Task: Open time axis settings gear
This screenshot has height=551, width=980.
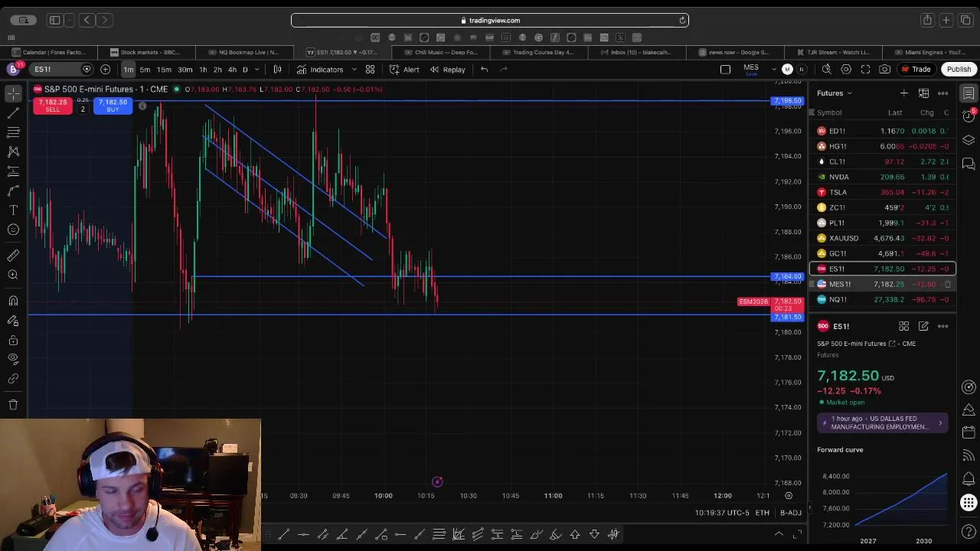Action: (x=789, y=496)
